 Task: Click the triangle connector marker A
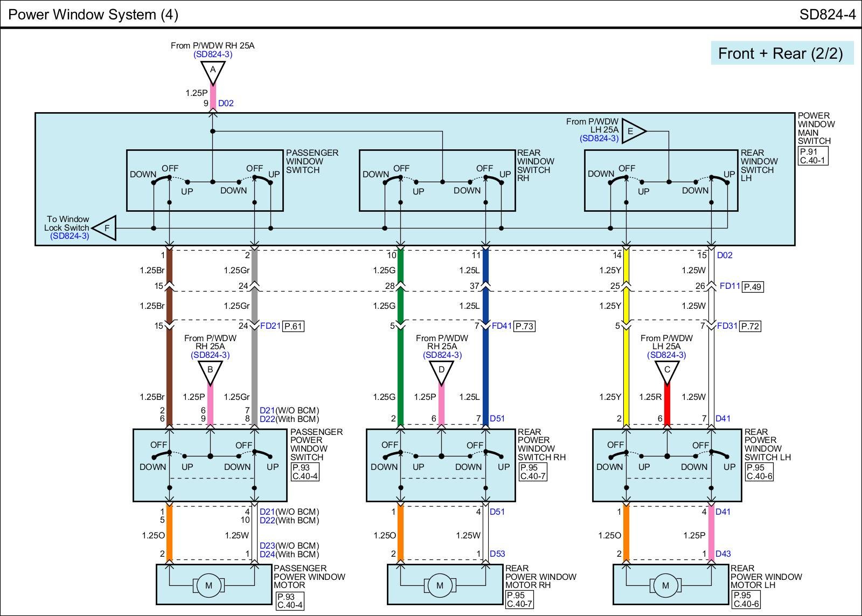click(213, 71)
